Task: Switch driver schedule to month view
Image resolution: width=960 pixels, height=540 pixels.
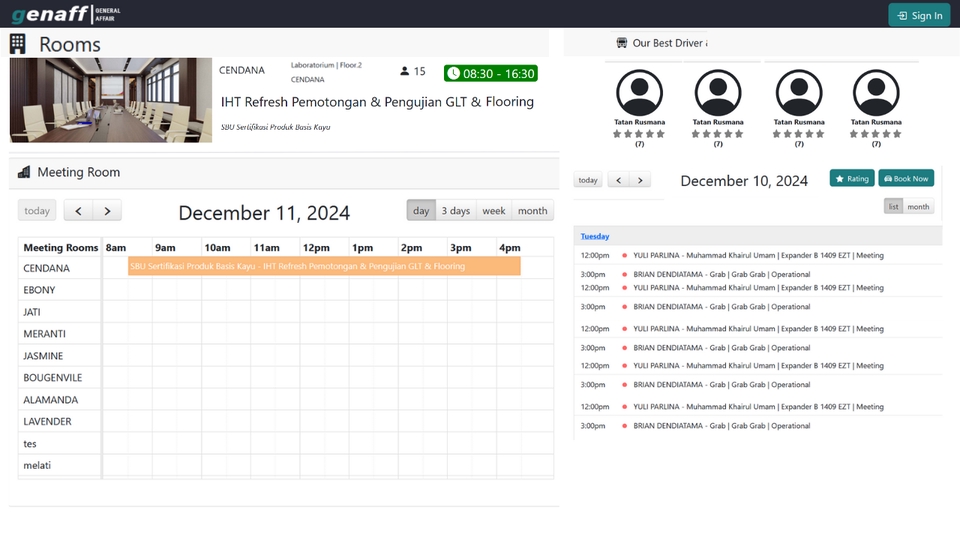Action: pos(918,207)
